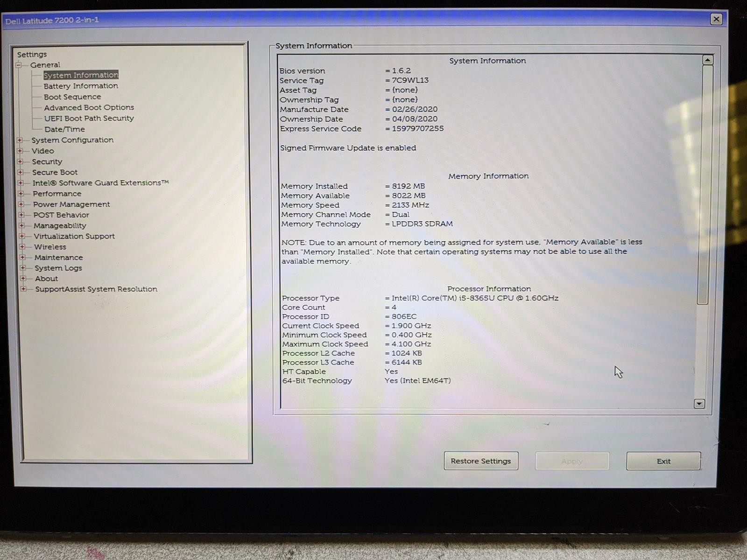Click the Exit button
747x560 pixels.
coord(663,461)
